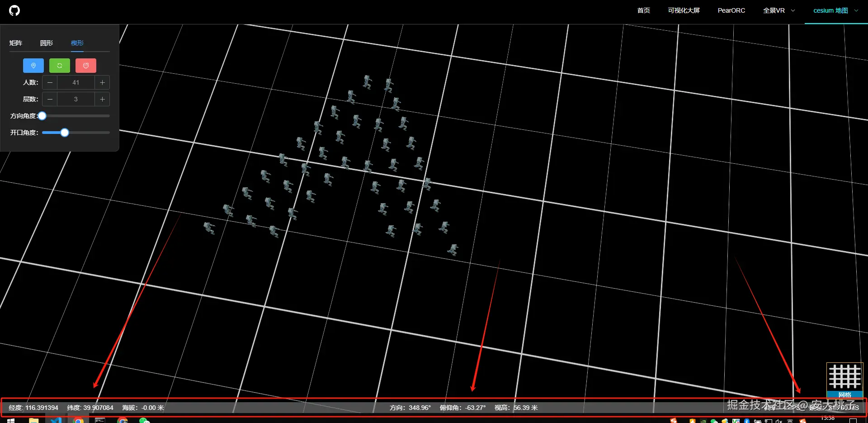Open File Explorer from the taskbar
Screen dimensions: 868x423
pos(33,421)
